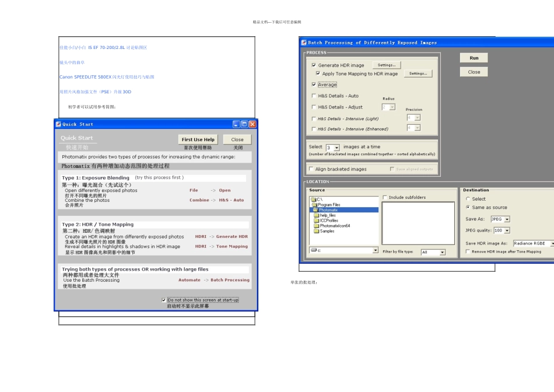Enable H&S Details - Intensive (Light)
The width and height of the screenshot is (554, 392).
point(314,119)
